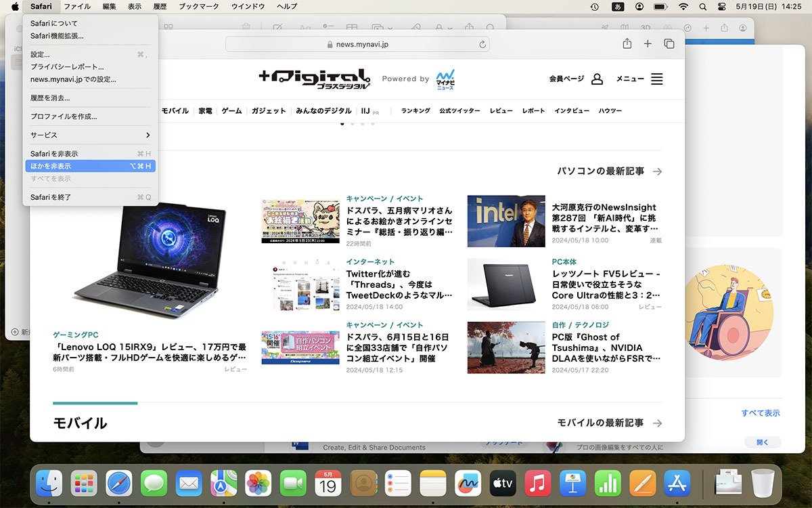This screenshot has height=508, width=812.
Task: Click arrow next to モバイルの最新記事
Action: click(657, 423)
